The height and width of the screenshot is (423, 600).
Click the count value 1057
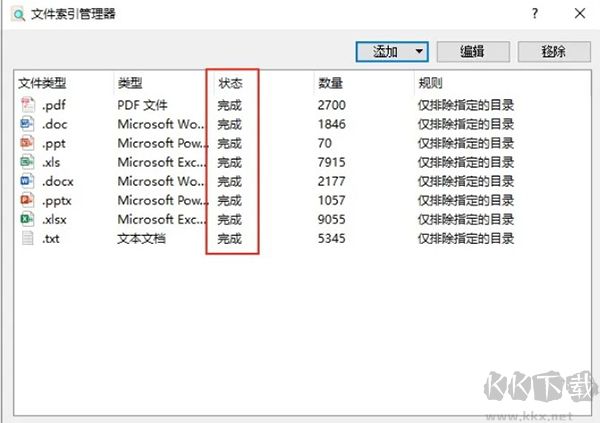tap(331, 200)
